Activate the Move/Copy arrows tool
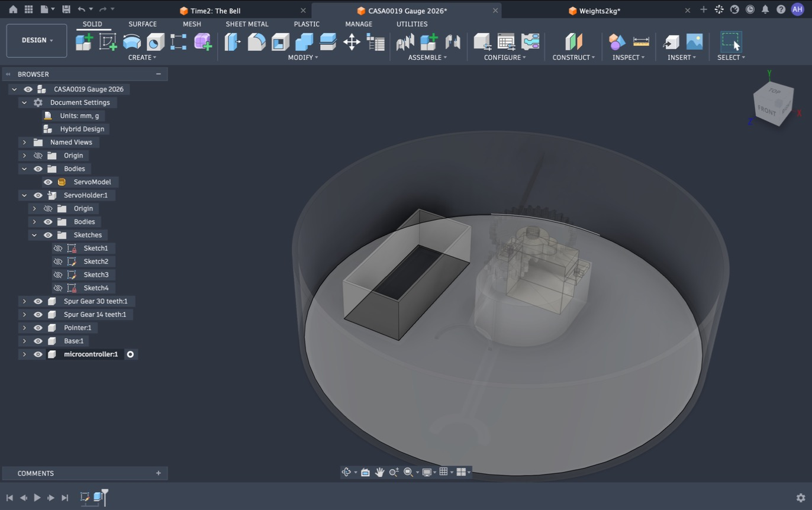This screenshot has width=812, height=510. (x=352, y=42)
